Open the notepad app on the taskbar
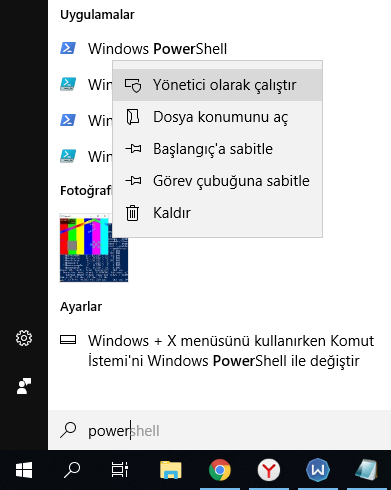The height and width of the screenshot is (490, 391). 367,470
